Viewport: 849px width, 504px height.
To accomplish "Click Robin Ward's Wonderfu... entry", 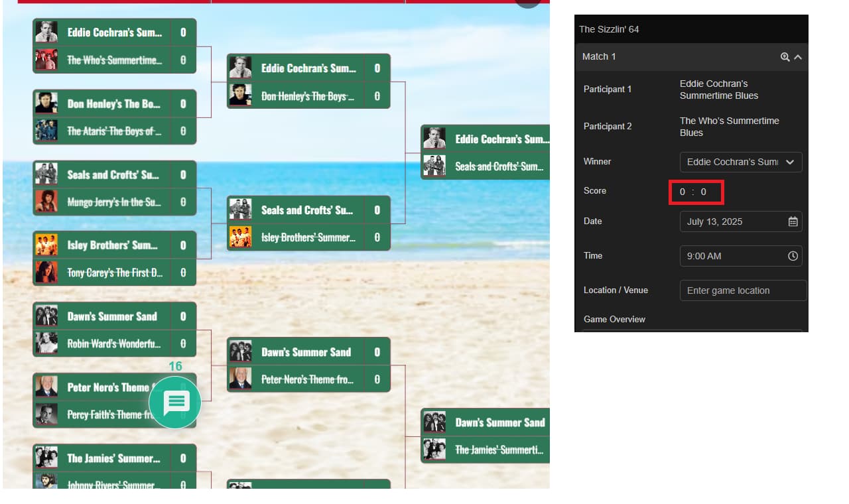I will (x=114, y=343).
